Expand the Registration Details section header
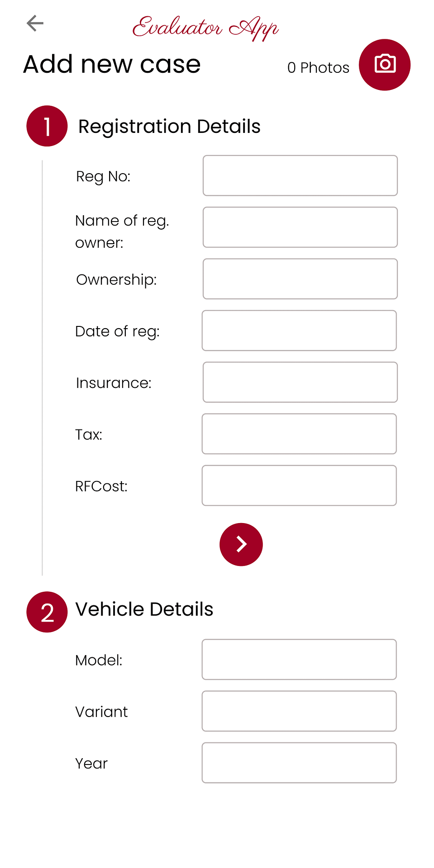Image resolution: width=434 pixels, height=868 pixels. [x=169, y=127]
